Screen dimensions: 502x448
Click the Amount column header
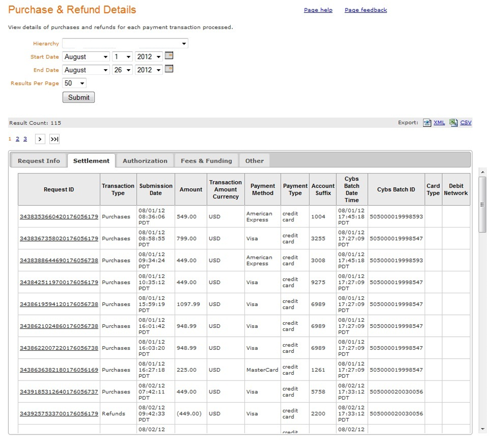pyautogui.click(x=191, y=190)
